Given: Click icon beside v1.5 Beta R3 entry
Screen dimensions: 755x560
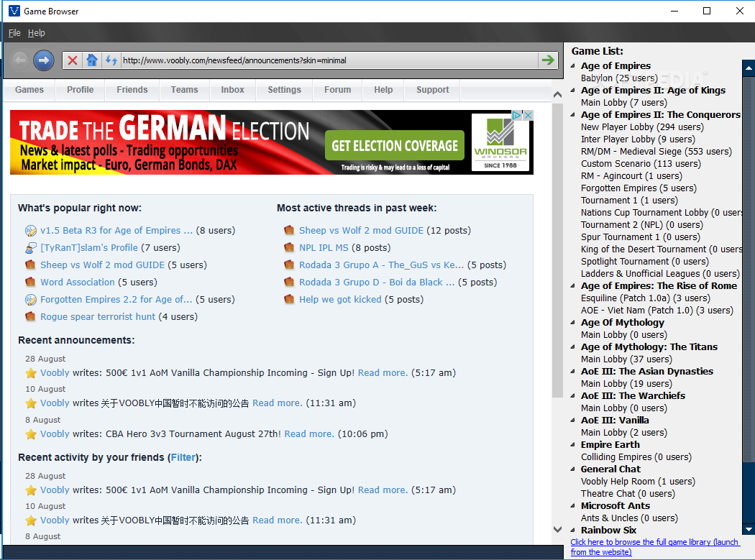Looking at the screenshot, I should tap(30, 231).
